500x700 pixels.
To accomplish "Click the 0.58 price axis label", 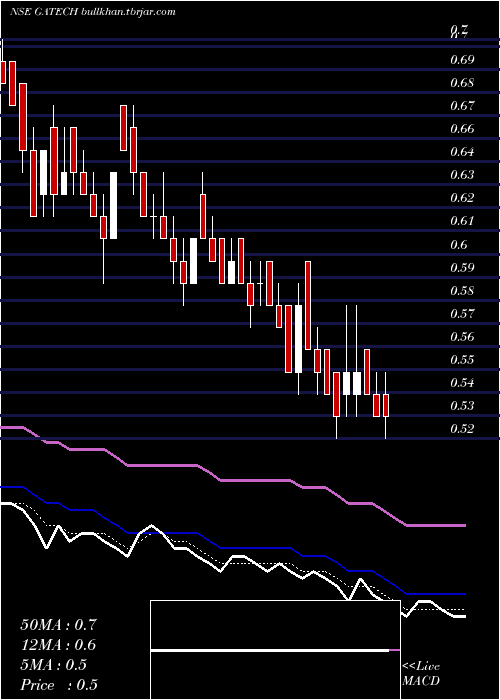I will [x=462, y=291].
